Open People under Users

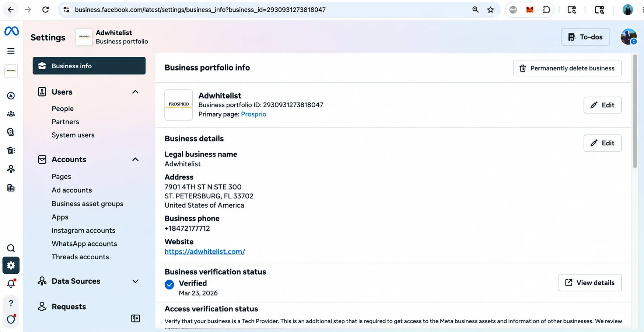(x=63, y=108)
